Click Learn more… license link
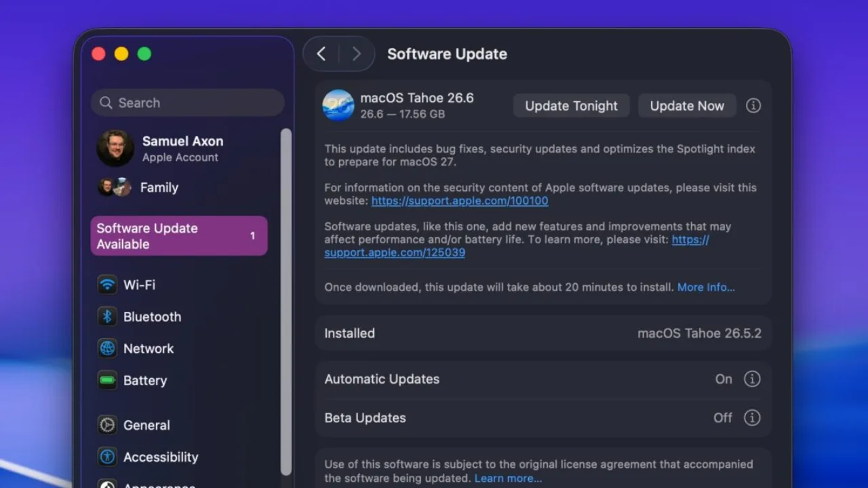The height and width of the screenshot is (488, 868). (x=508, y=478)
